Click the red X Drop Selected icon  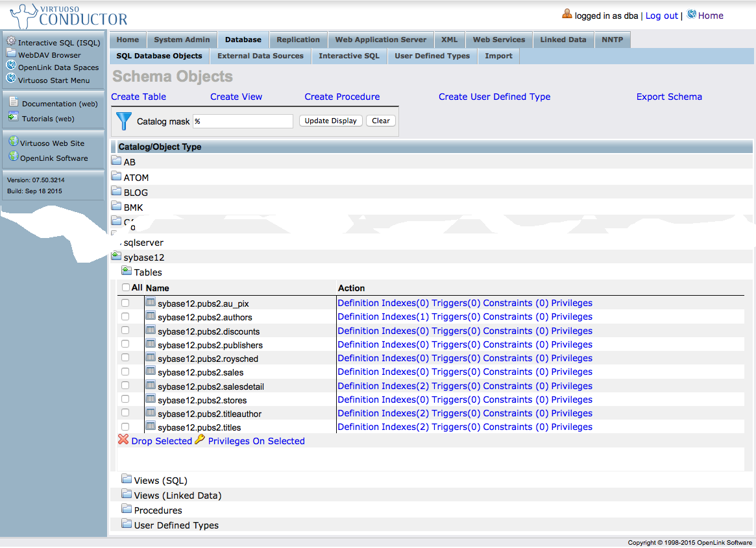(123, 440)
